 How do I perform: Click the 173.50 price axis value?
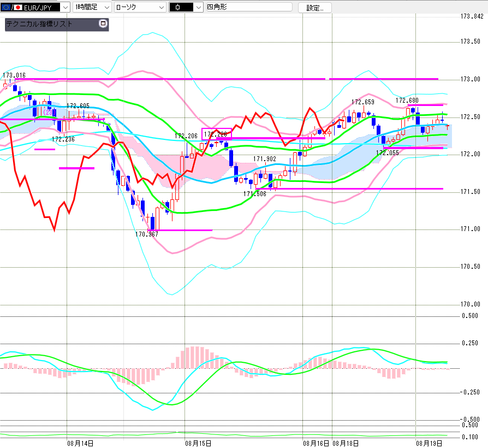click(x=471, y=42)
